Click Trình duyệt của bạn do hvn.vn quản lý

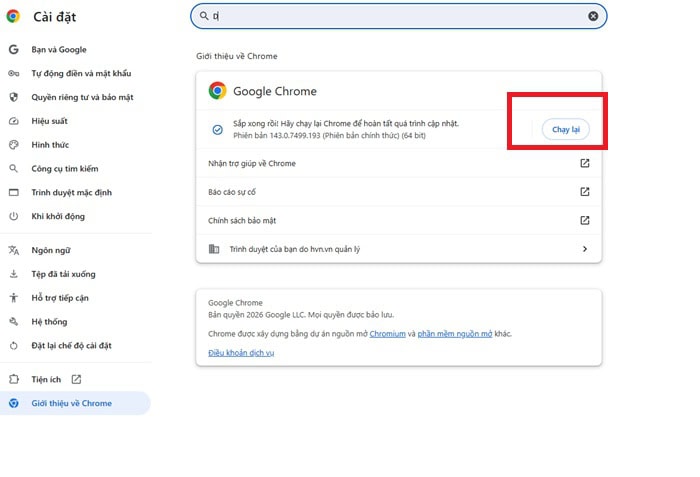pyautogui.click(x=399, y=249)
